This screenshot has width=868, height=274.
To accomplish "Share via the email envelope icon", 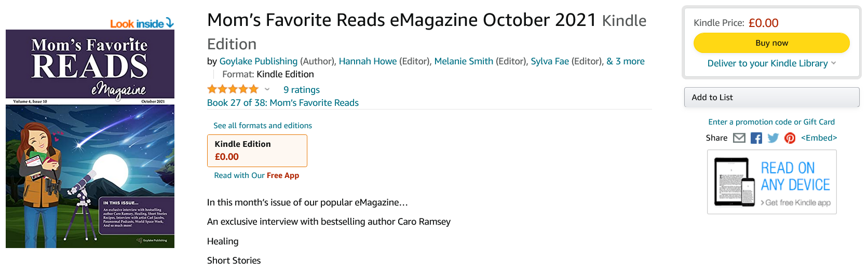I will [739, 138].
